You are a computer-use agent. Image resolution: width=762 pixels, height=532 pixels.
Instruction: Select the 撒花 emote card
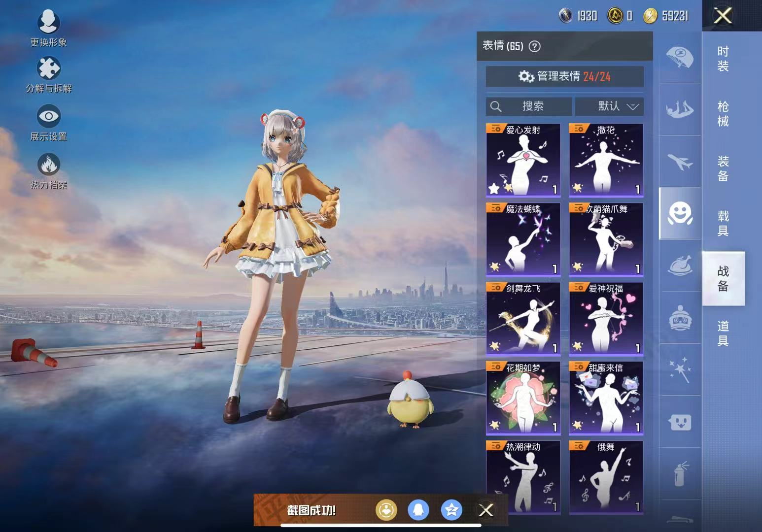[x=606, y=160]
